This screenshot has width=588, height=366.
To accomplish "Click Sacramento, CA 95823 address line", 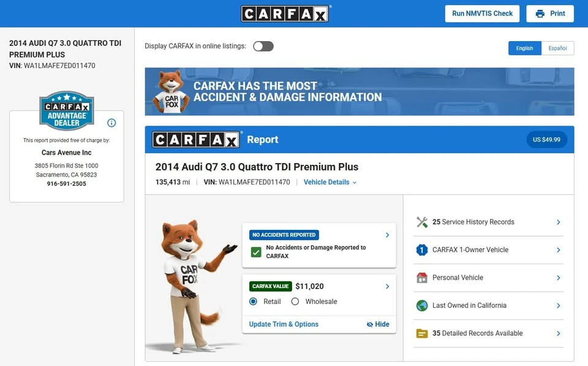I will 66,175.
